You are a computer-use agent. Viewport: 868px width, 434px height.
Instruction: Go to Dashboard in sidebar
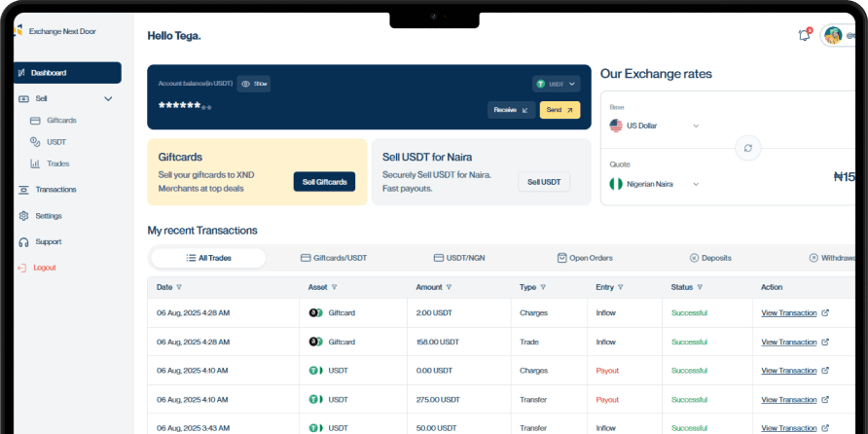[x=67, y=73]
